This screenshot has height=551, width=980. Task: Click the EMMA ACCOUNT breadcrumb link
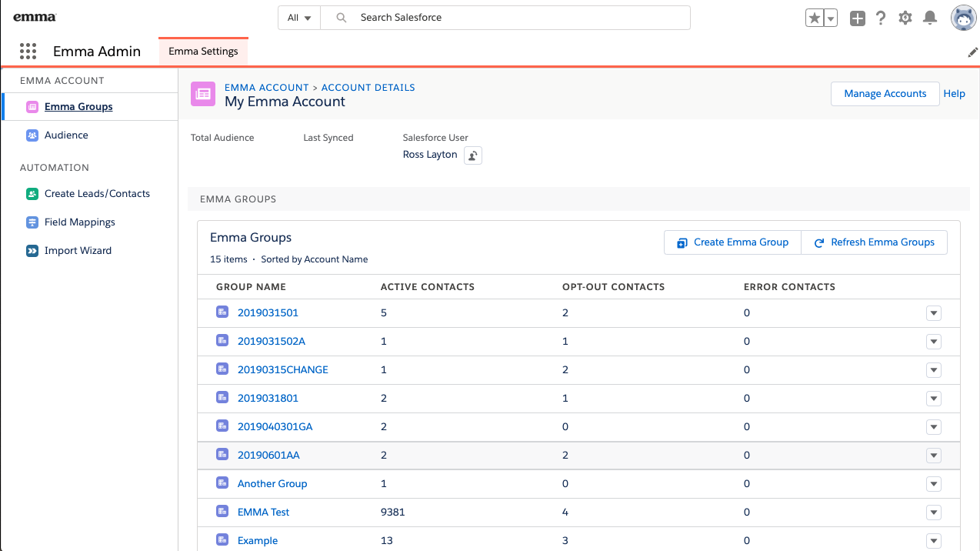click(x=267, y=88)
